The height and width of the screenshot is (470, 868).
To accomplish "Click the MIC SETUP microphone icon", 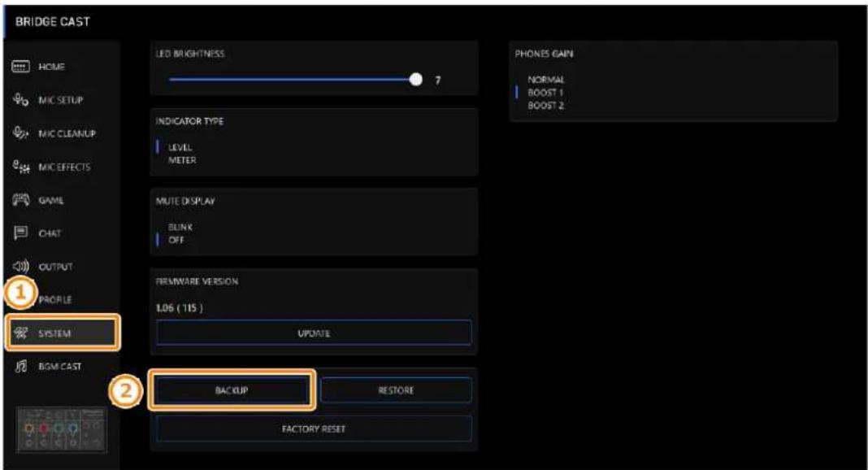I will tap(20, 100).
